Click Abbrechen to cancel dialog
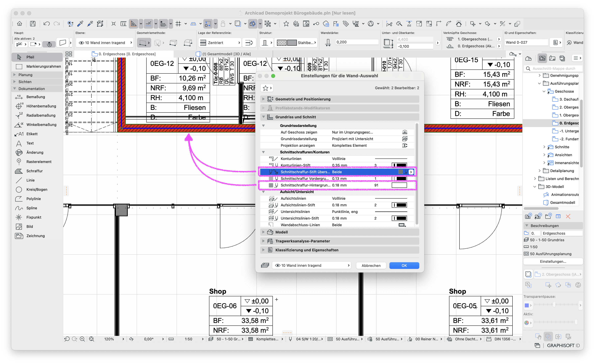Screen dimensions: 595x364 (371, 266)
